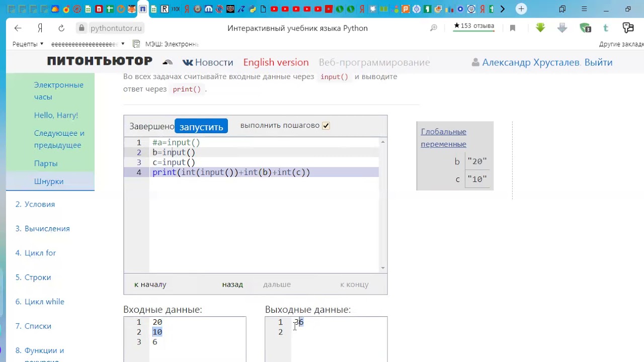
Task: Open the password manager key icon
Action: pyautogui.click(x=628, y=28)
